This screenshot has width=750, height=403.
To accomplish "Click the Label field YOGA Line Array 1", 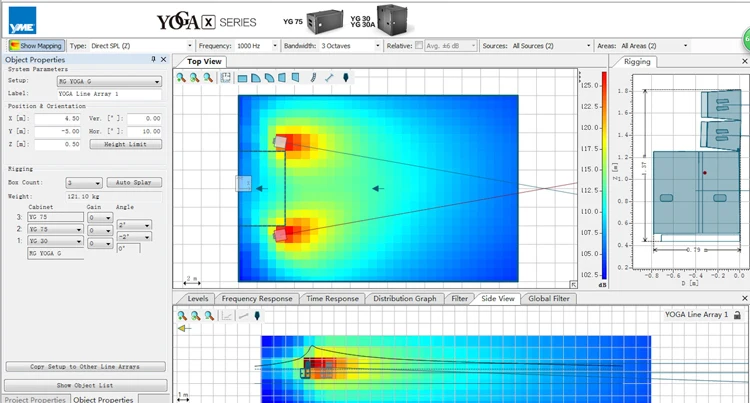I will pyautogui.click(x=109, y=94).
